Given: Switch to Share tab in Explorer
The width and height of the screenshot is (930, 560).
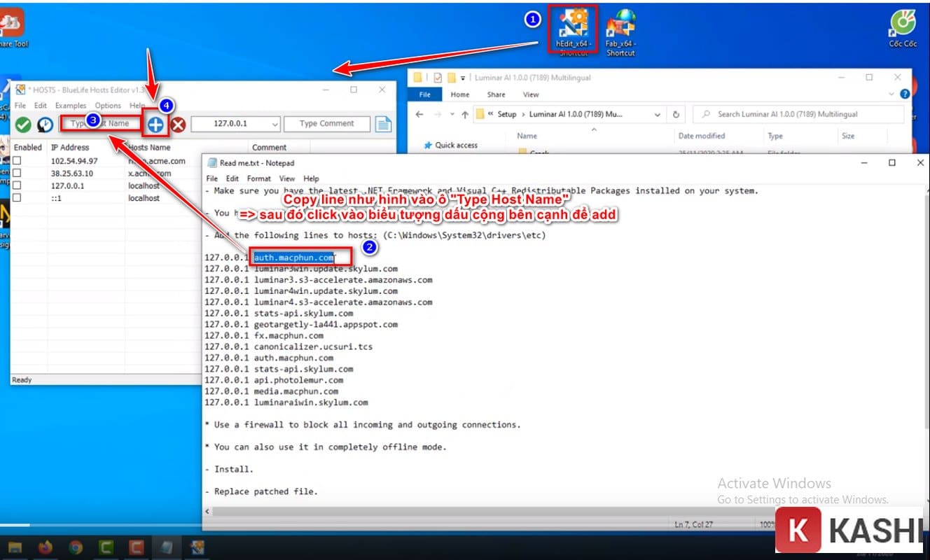Looking at the screenshot, I should 496,94.
